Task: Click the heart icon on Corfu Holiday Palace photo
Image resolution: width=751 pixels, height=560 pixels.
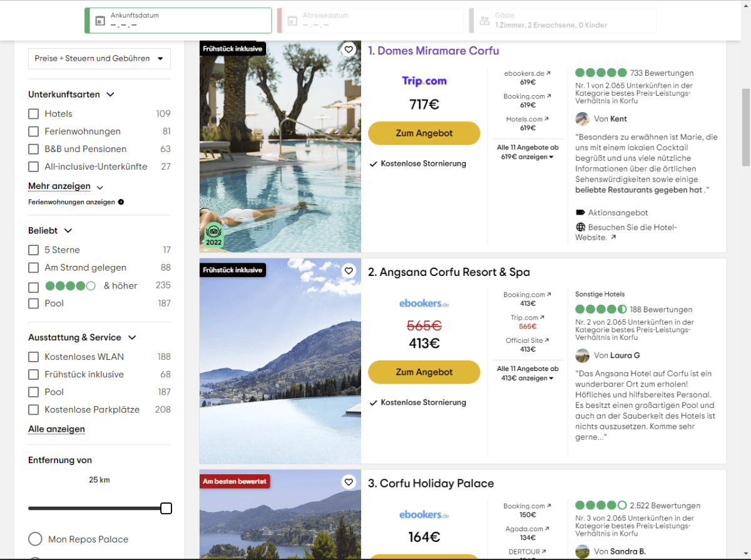Action: point(349,482)
